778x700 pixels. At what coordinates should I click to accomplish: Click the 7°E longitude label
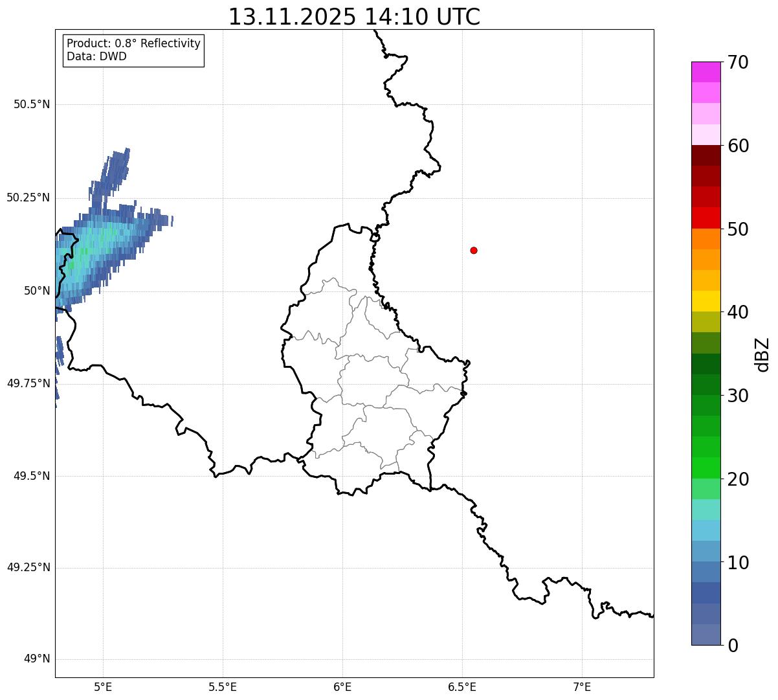582,686
